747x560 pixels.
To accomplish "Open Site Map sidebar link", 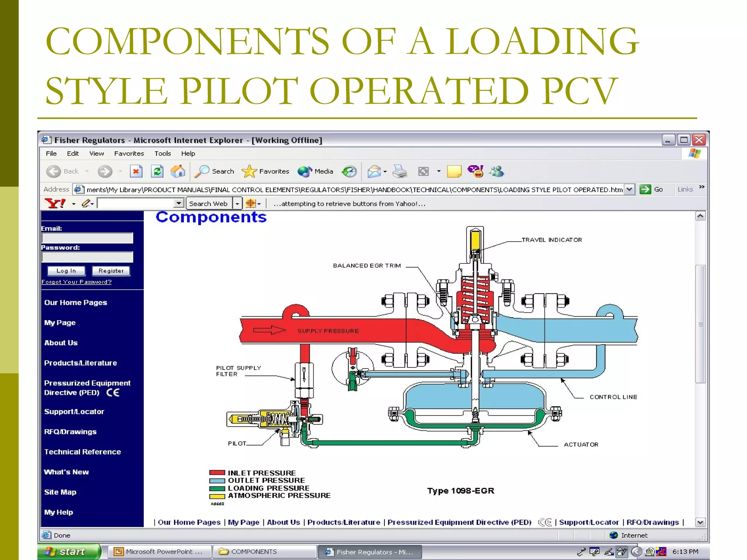I will point(60,492).
